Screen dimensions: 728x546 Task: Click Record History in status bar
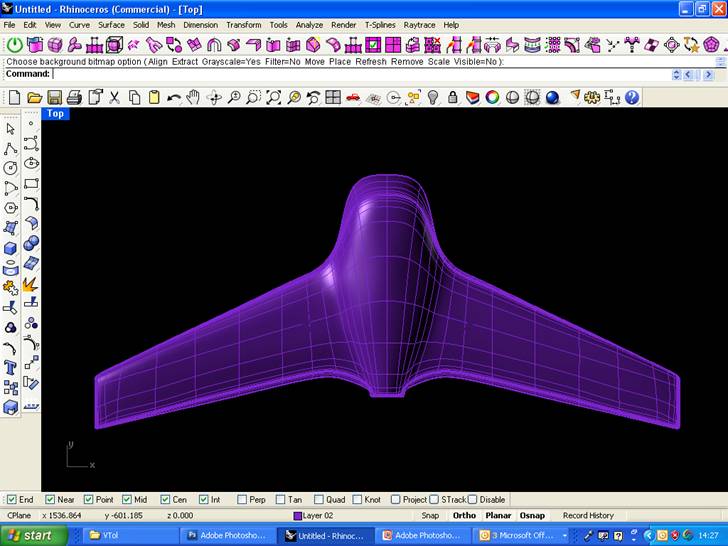click(588, 515)
